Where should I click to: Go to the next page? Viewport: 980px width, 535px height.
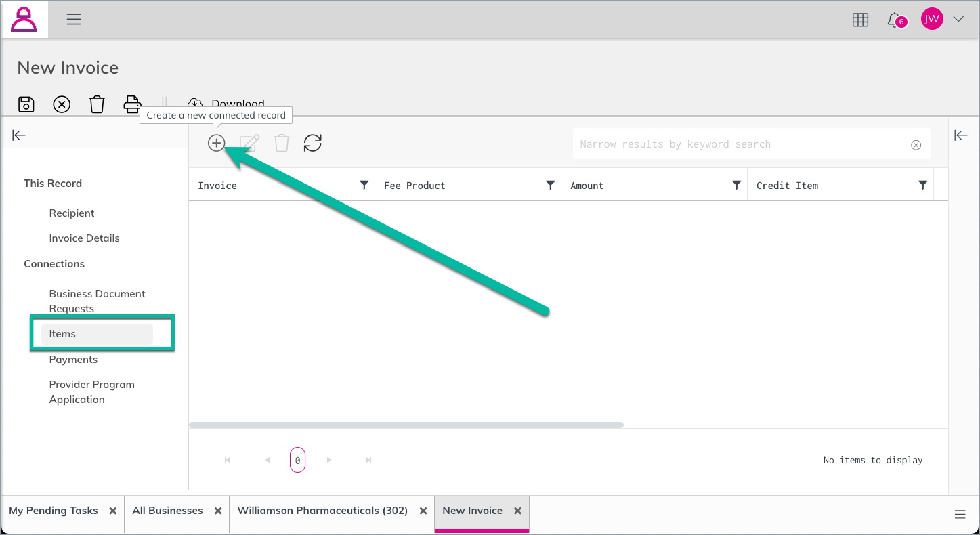(329, 460)
